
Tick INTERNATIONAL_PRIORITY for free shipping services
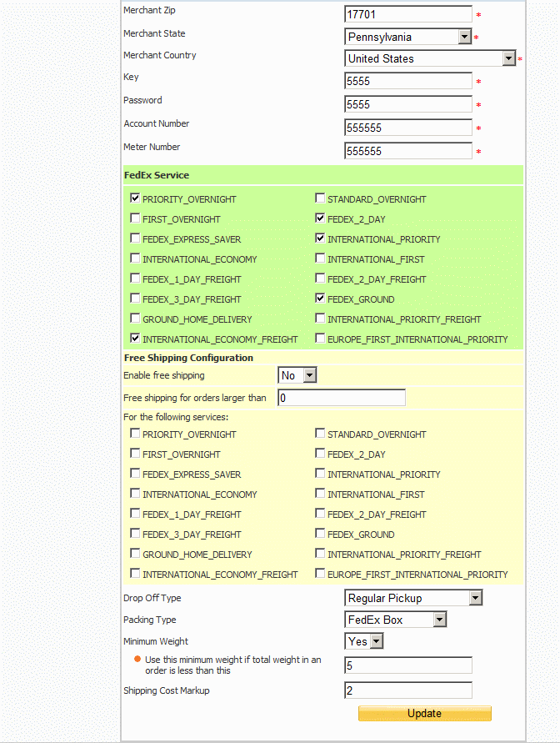(x=320, y=474)
